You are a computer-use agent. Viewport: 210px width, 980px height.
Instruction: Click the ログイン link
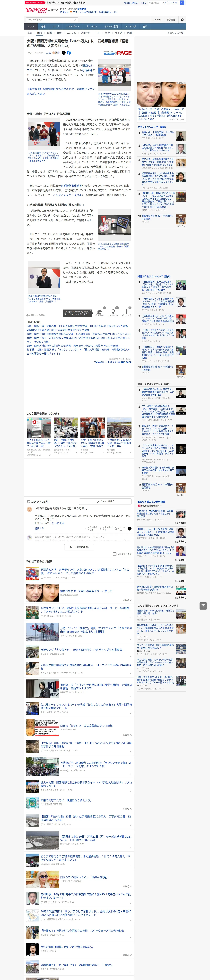point(64,12)
